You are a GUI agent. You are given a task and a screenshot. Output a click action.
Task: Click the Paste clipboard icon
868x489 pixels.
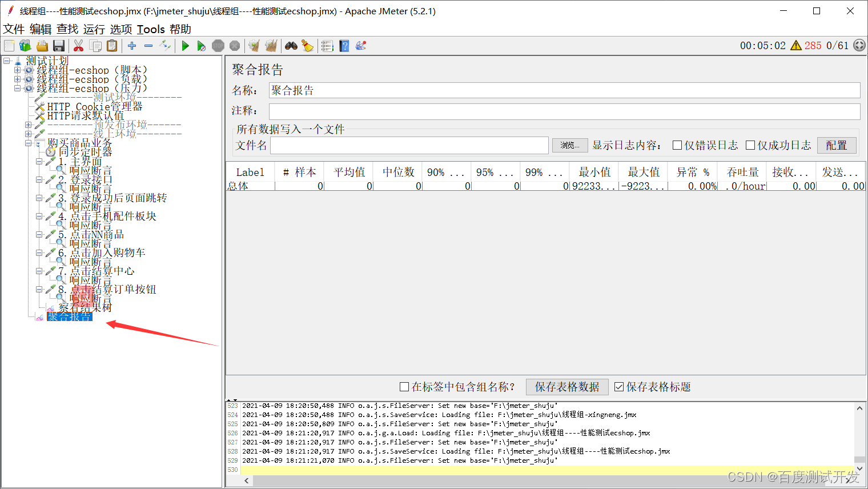tap(112, 46)
